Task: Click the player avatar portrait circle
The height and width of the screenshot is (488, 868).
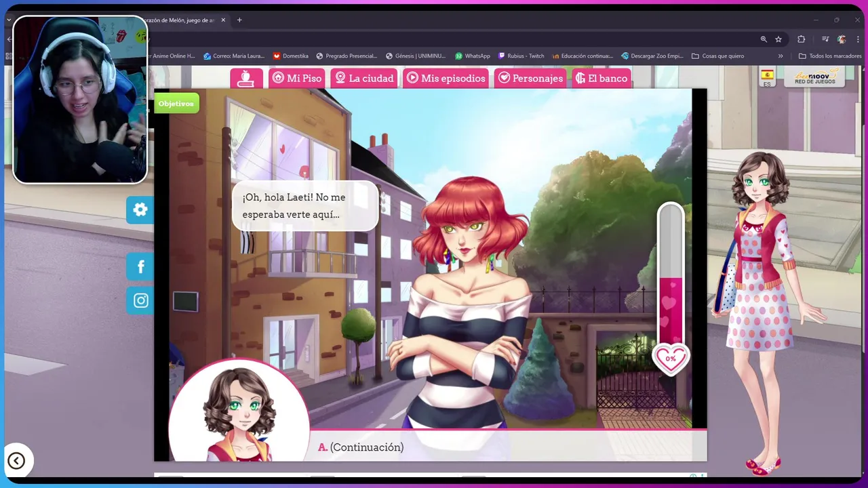Action: coord(239,409)
